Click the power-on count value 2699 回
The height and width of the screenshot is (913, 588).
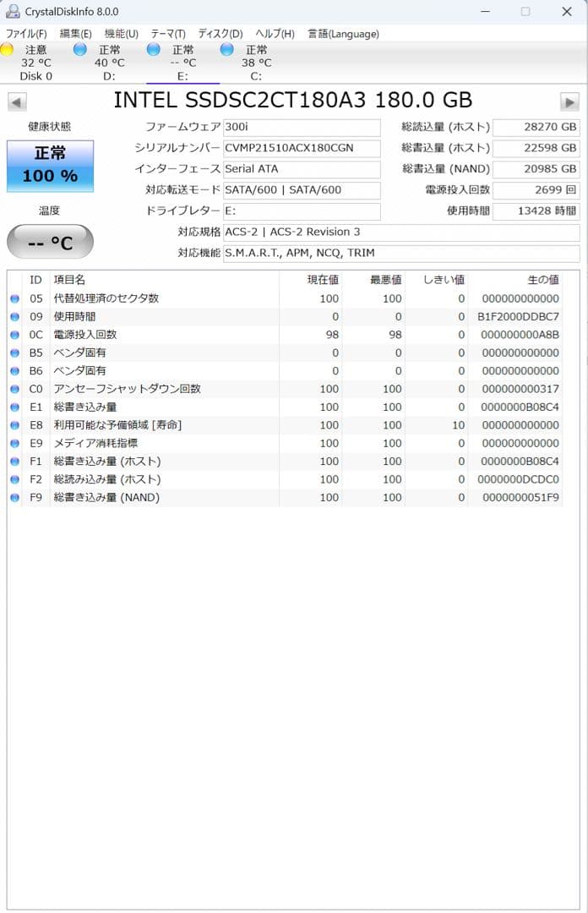coord(536,190)
